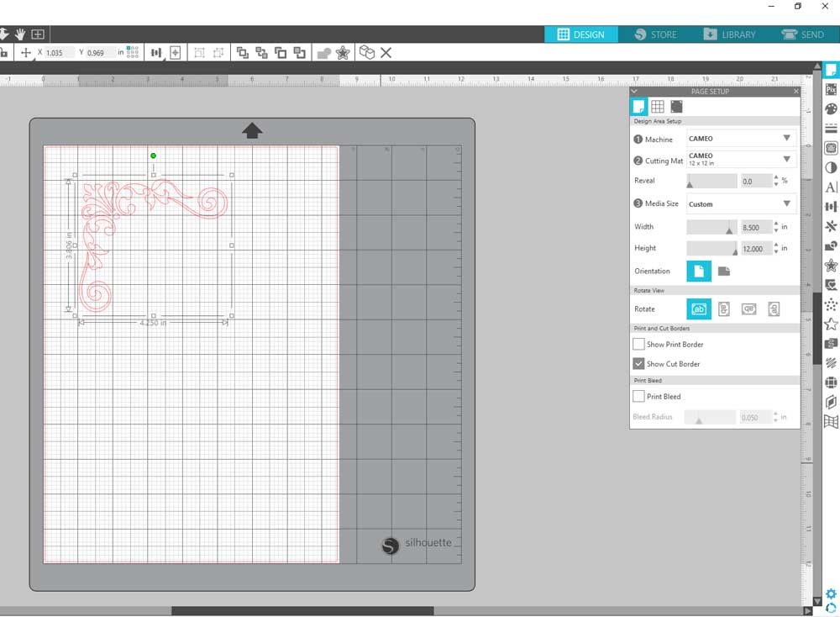Open the Preferences gear icon
The width and height of the screenshot is (840, 617).
(x=831, y=593)
